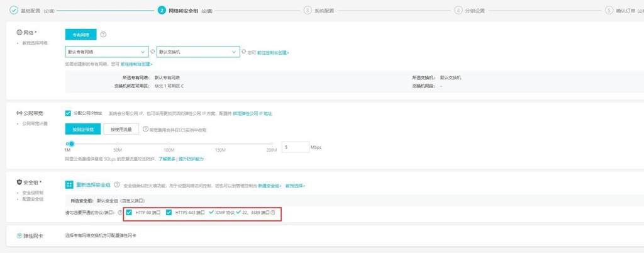Uncheck 分配公网IP地址 checkbox
The height and width of the screenshot is (253, 644).
(69, 113)
